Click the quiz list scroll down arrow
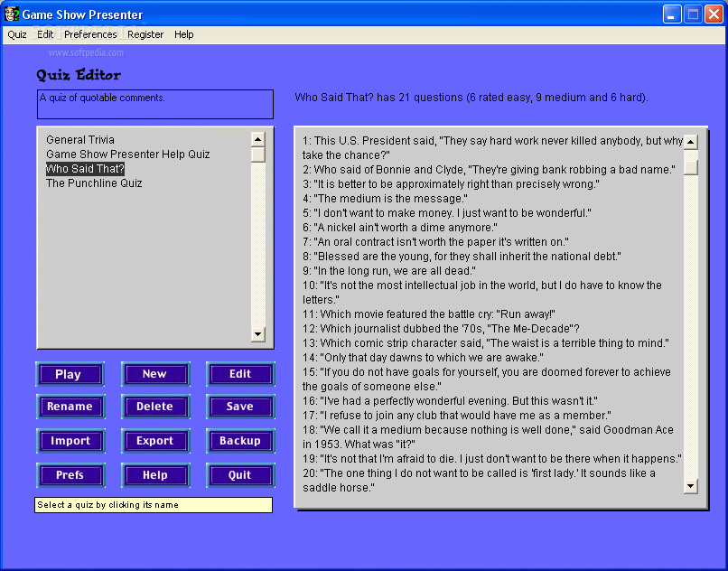Screen dimensions: 728x571 point(257,334)
